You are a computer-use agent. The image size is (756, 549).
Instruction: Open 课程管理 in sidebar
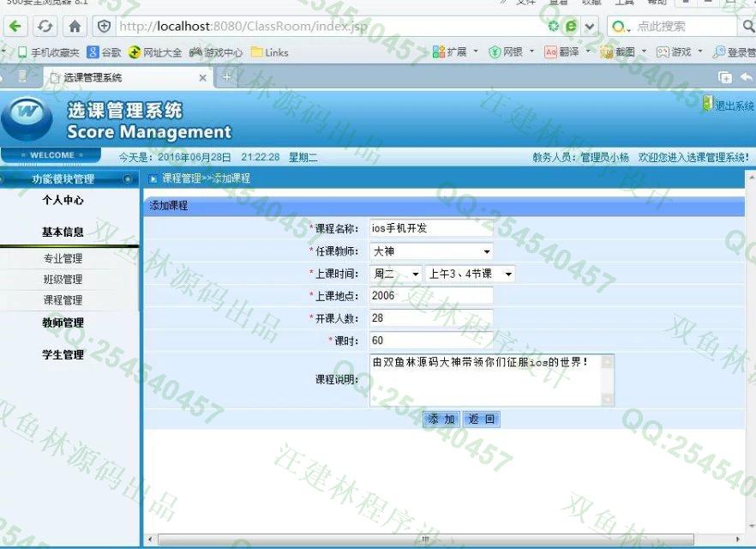click(x=63, y=300)
